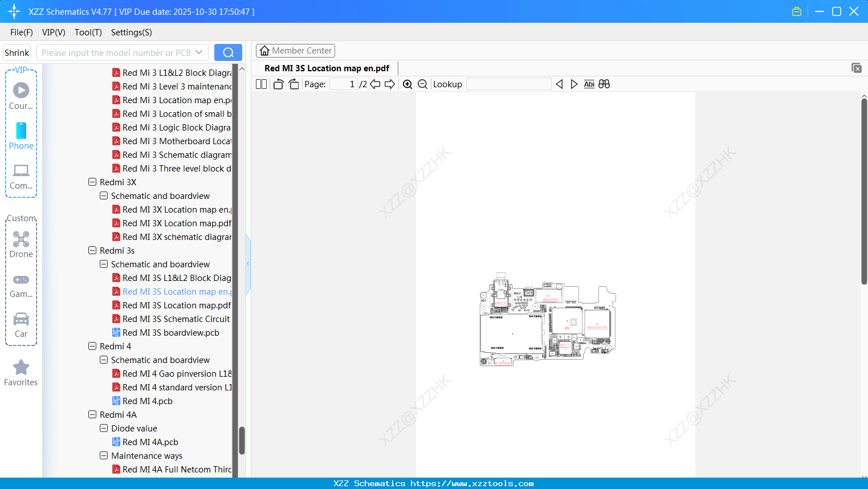The height and width of the screenshot is (489, 868).
Task: Open the binoculars search tool
Action: [x=604, y=84]
